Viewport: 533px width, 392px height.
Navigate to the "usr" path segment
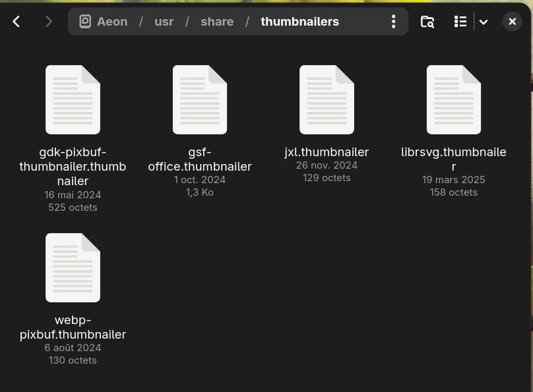(x=164, y=22)
